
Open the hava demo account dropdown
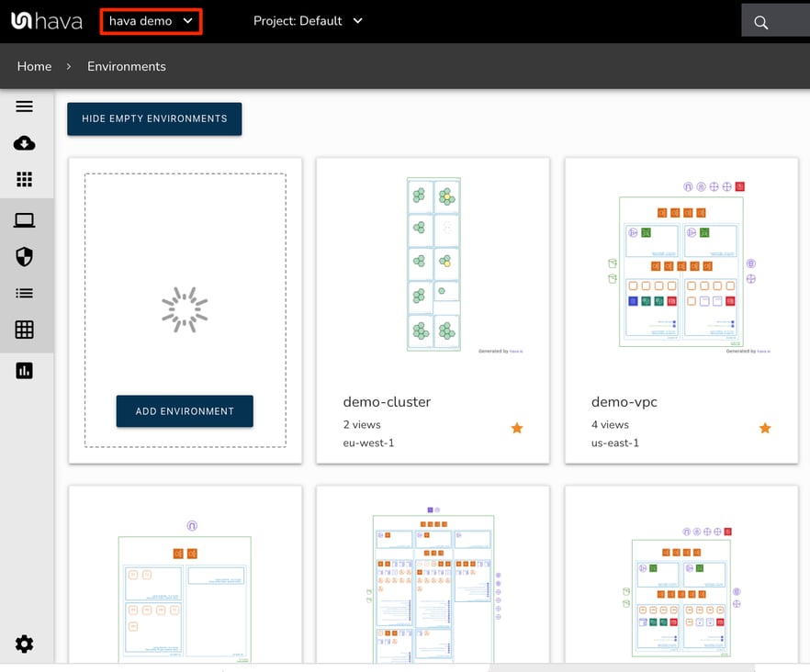coord(151,20)
